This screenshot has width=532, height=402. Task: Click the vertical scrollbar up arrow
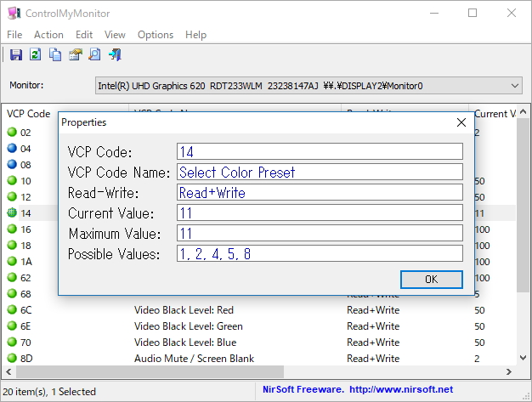click(524, 111)
